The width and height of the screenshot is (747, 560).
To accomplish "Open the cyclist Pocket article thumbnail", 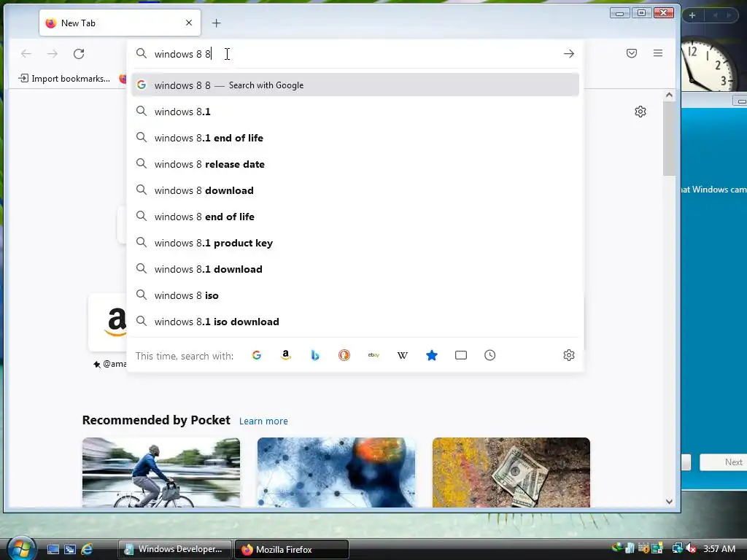I will [161, 472].
